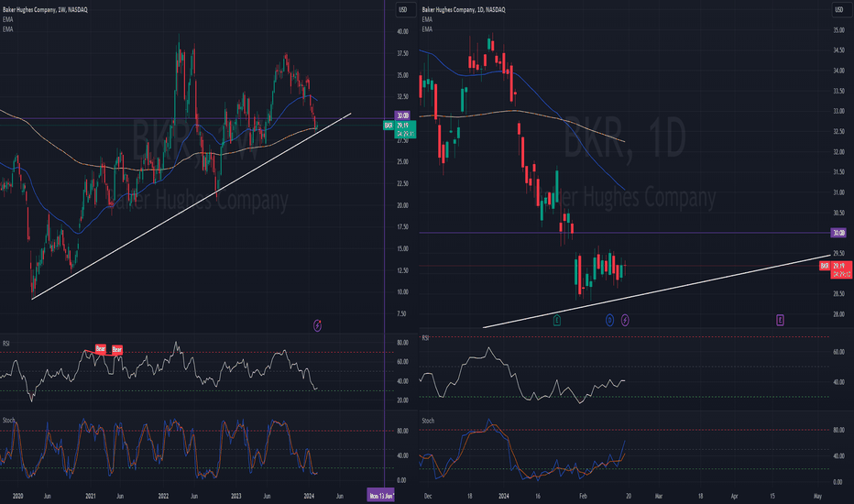Click the Stoch indicator label on daily chart
Image resolution: width=854 pixels, height=504 pixels.
(428, 421)
